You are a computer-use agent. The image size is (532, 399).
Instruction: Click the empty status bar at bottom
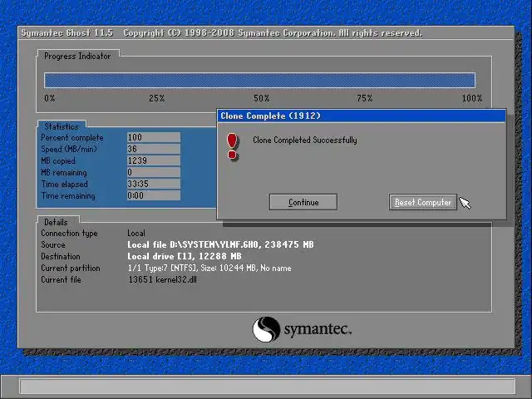pos(268,386)
